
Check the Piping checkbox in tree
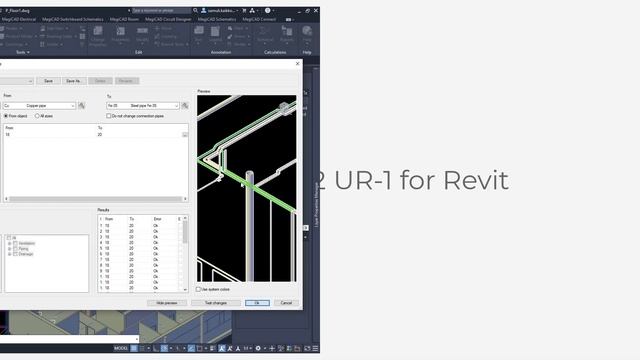click(16, 249)
